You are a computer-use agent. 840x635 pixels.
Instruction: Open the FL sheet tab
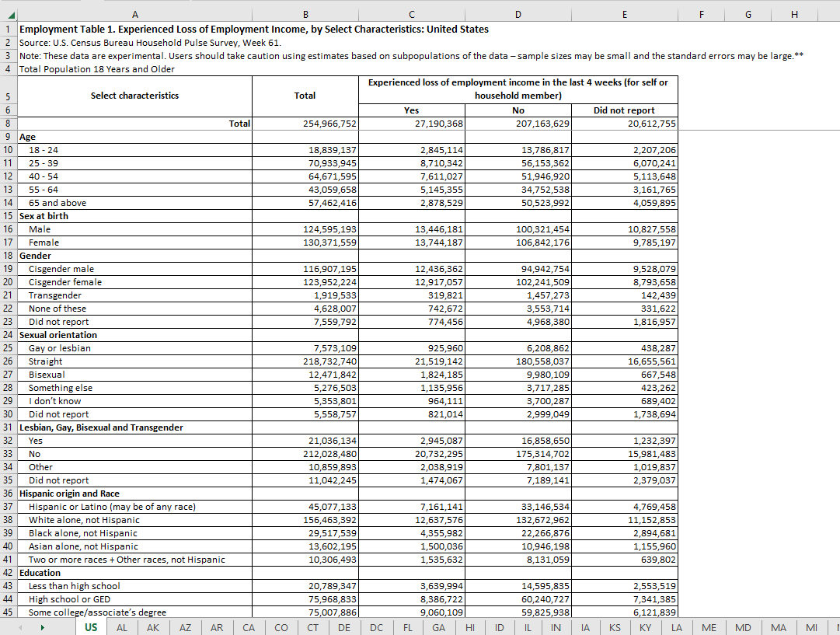(407, 627)
